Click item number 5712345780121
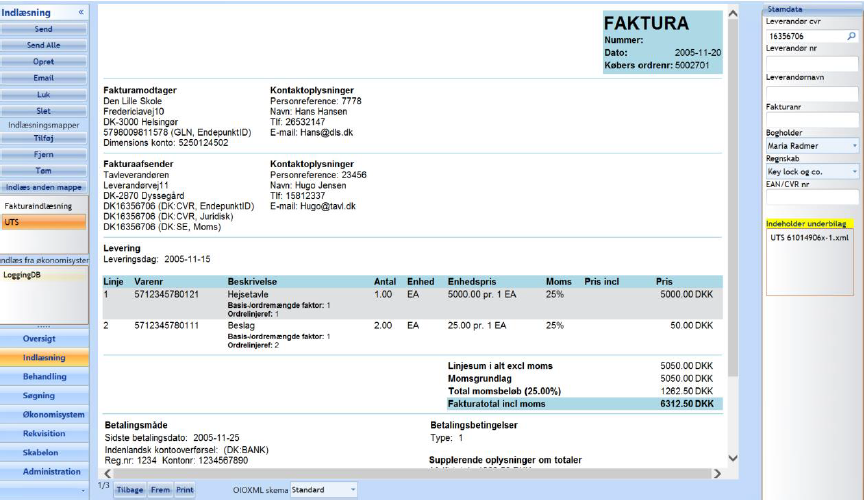Screen dimensions: 866x501 [166, 294]
